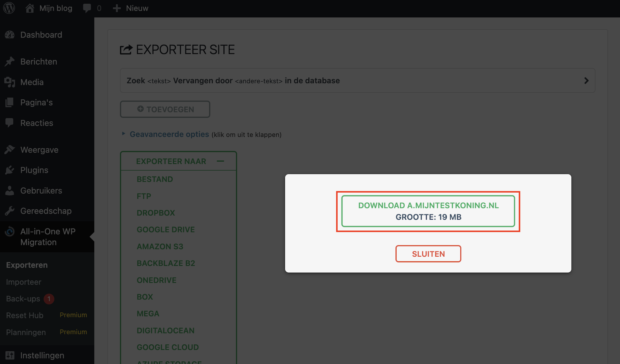Click the plus icon beside Nieuw
Image resolution: width=620 pixels, height=364 pixels.
(x=117, y=8)
